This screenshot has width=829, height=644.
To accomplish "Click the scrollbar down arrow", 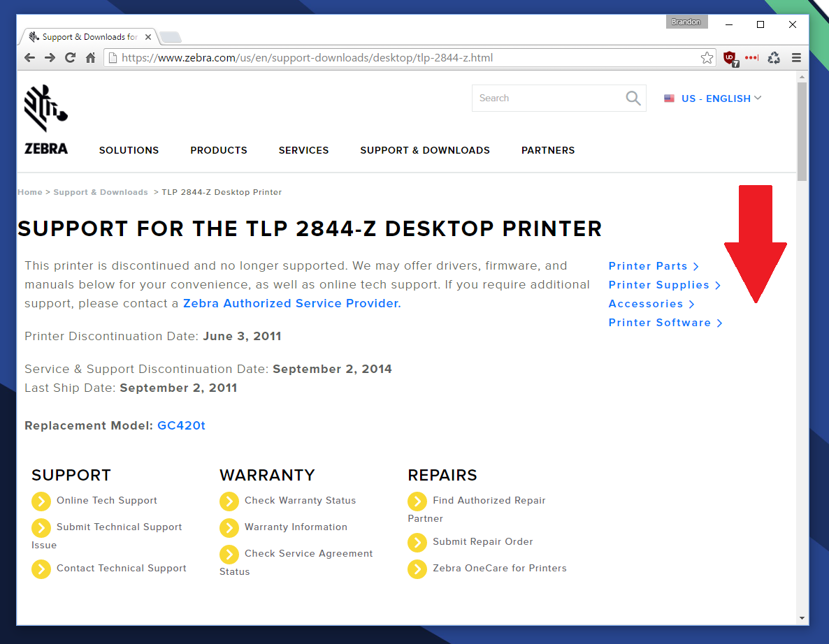I will (x=802, y=617).
